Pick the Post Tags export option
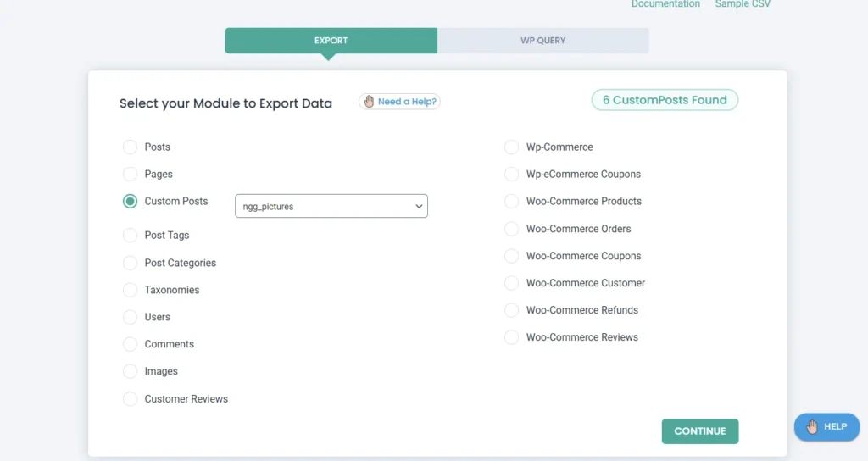868x461 pixels. pos(130,236)
